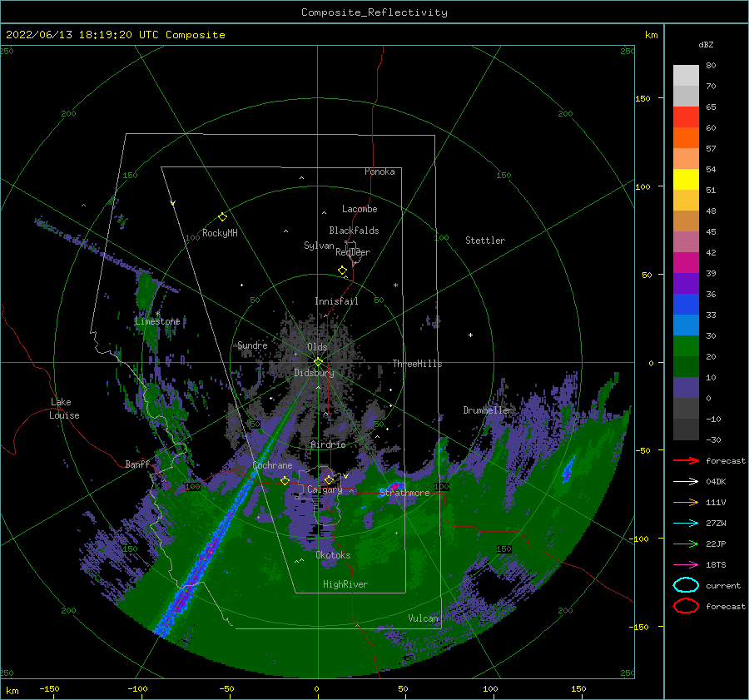Pick the bright orange dBZ legend swatch

[x=686, y=138]
